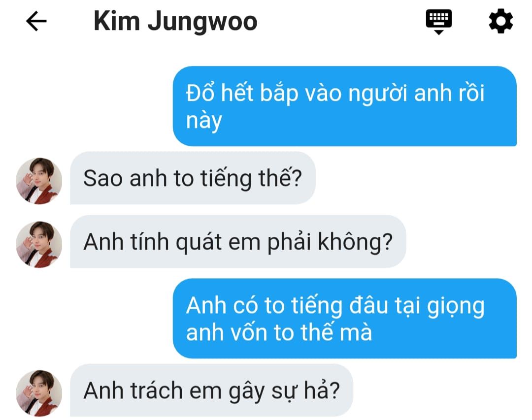This screenshot has height=420, width=532.
Task: Tap the avatar beside "Anh tính quát em phải không?"
Action: click(x=39, y=245)
